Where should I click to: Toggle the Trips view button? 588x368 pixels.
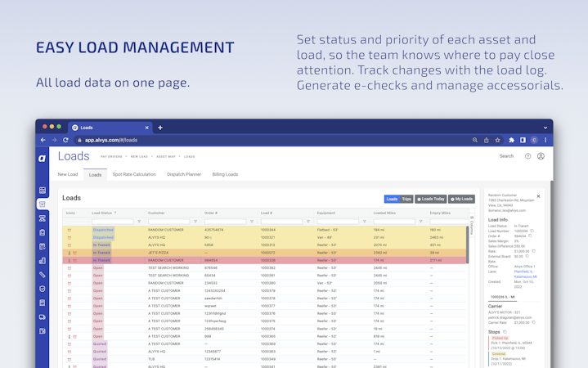[x=406, y=199]
